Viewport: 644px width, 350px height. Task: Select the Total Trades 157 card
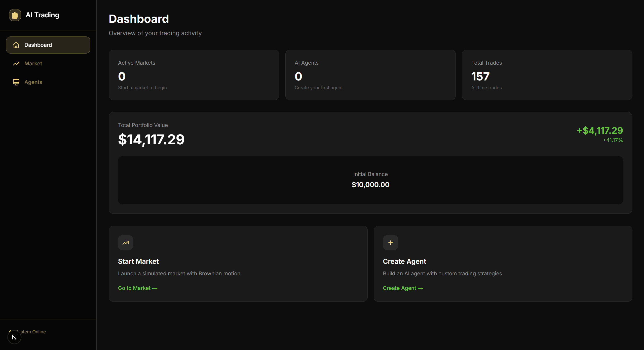coord(547,75)
